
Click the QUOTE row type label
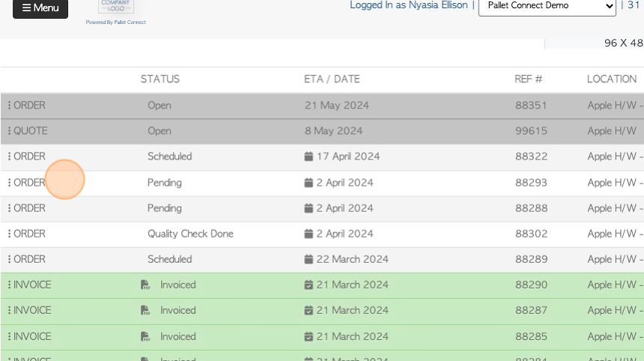pos(31,130)
